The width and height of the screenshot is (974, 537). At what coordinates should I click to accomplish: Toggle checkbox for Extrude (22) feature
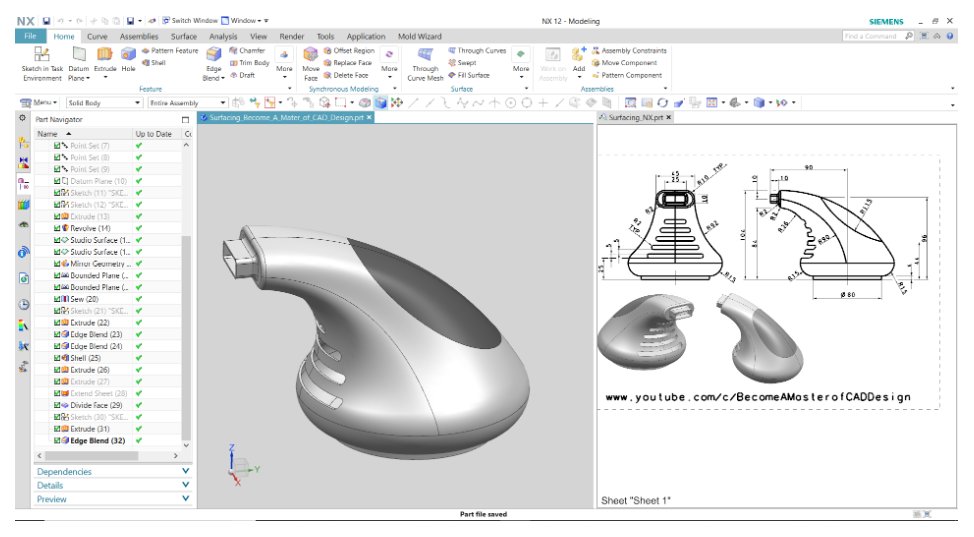pyautogui.click(x=57, y=323)
